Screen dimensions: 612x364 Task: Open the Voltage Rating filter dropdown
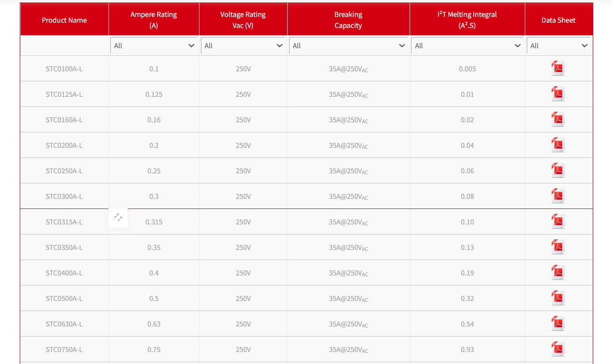(x=243, y=46)
